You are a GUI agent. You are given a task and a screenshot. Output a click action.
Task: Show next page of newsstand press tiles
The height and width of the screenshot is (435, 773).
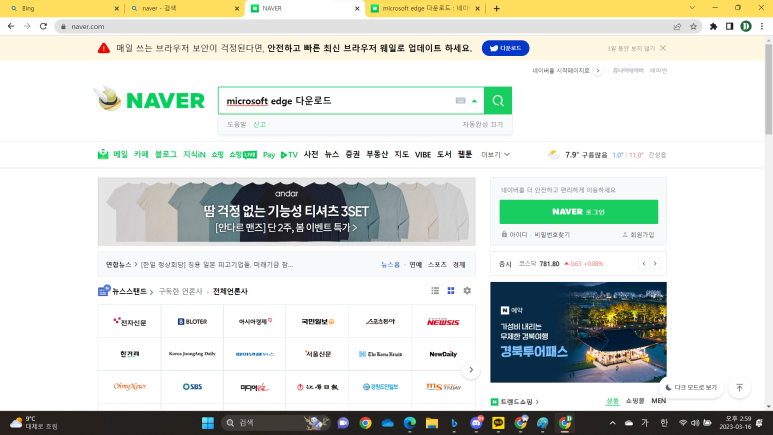tap(471, 370)
